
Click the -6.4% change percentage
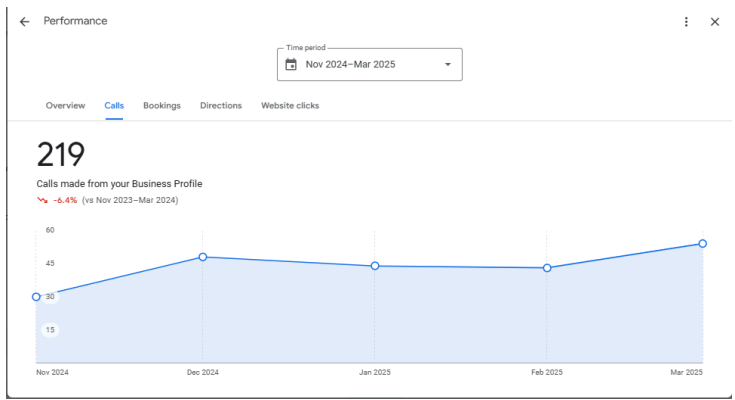(x=65, y=200)
